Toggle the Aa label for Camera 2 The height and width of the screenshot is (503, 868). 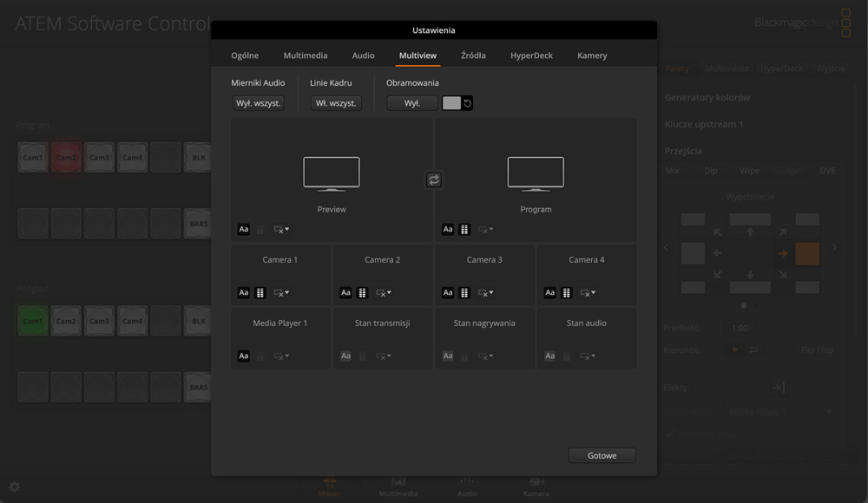click(x=345, y=293)
